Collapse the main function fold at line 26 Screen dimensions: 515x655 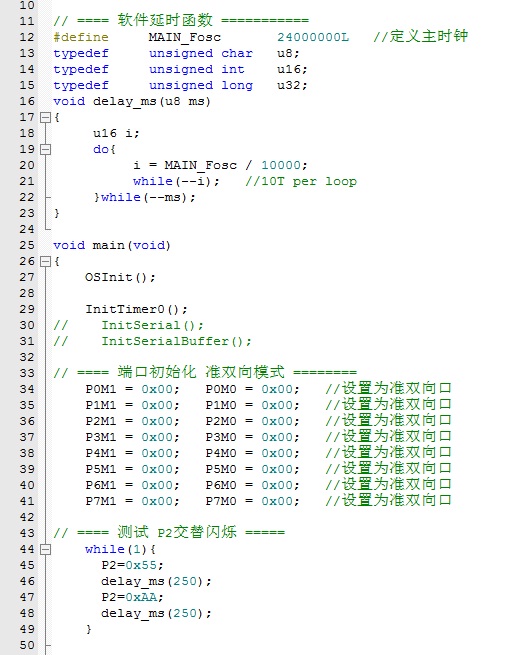pyautogui.click(x=45, y=261)
